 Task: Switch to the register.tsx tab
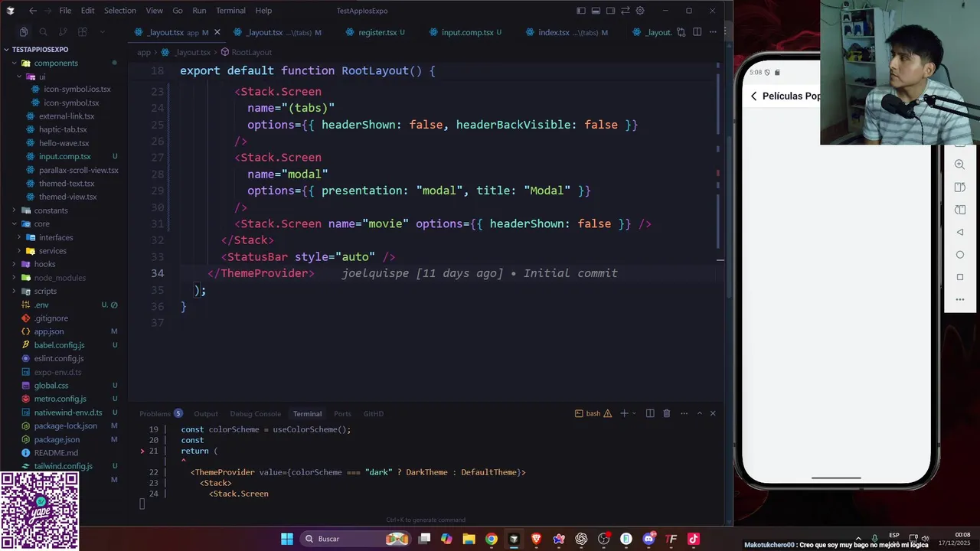[376, 32]
